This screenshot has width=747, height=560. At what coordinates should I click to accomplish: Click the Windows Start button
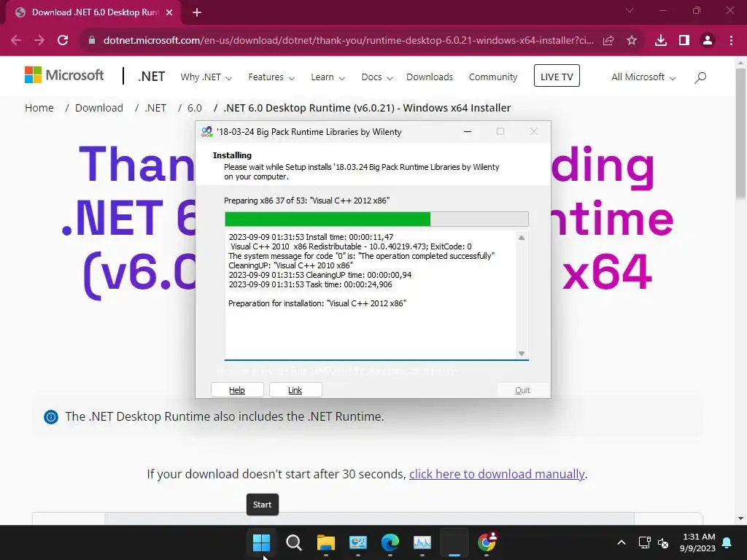262,542
